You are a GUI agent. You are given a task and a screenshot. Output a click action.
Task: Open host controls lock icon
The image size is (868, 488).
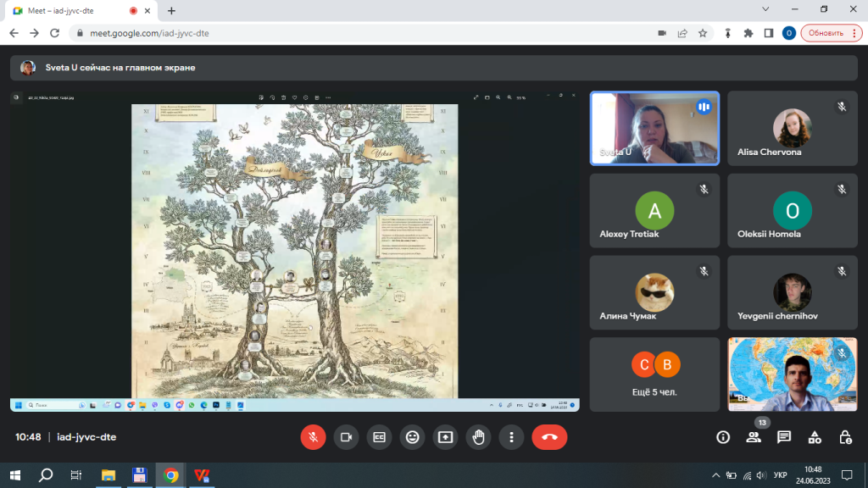click(x=845, y=437)
